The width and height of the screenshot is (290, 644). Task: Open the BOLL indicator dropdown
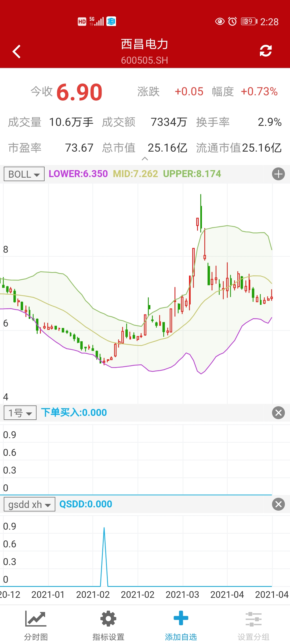point(24,174)
